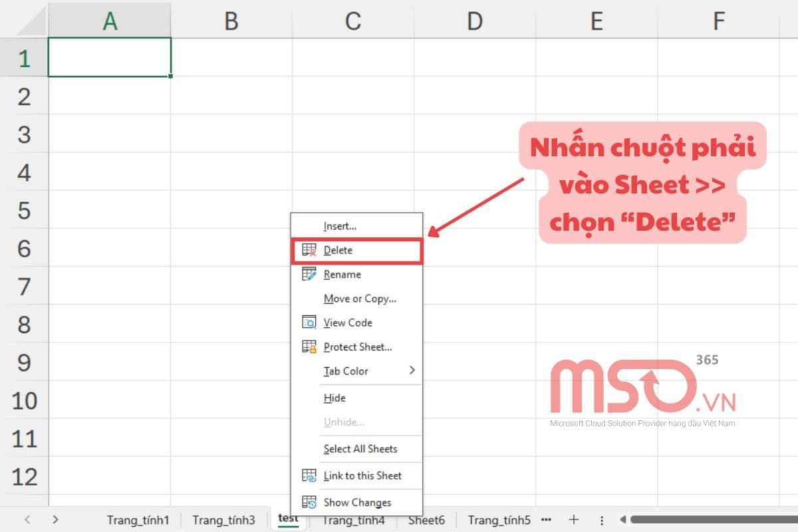Click the horizontal scrollbar thumb
This screenshot has width=798, height=532.
[713, 519]
